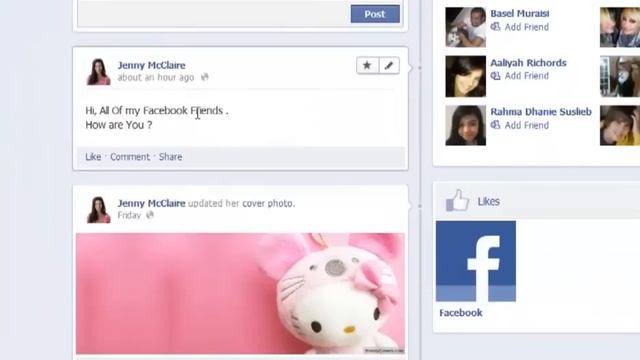
Task: Click the status text 'How are You ?'
Action: [119, 125]
